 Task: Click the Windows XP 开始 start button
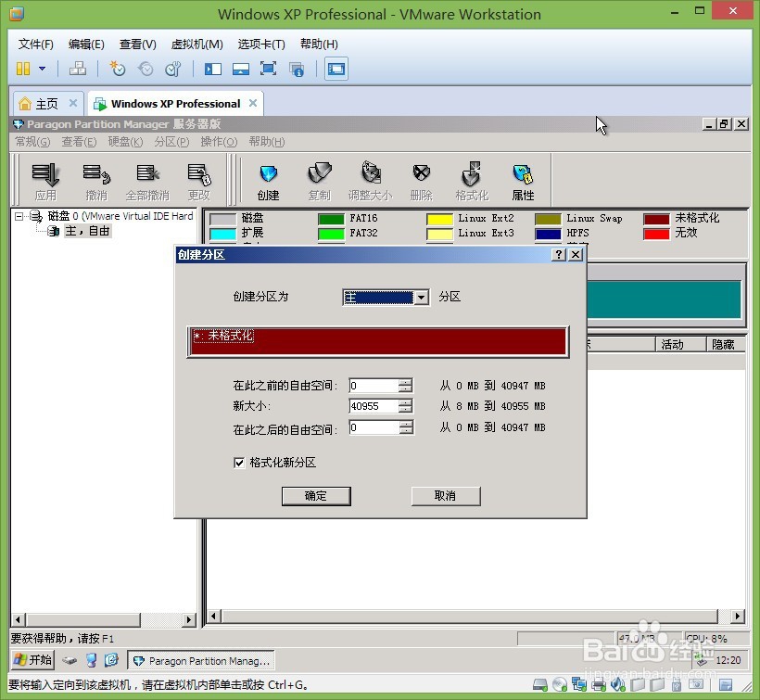click(32, 660)
